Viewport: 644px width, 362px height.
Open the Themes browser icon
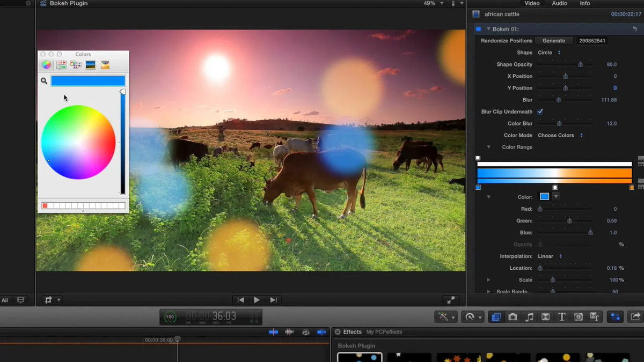(x=595, y=317)
